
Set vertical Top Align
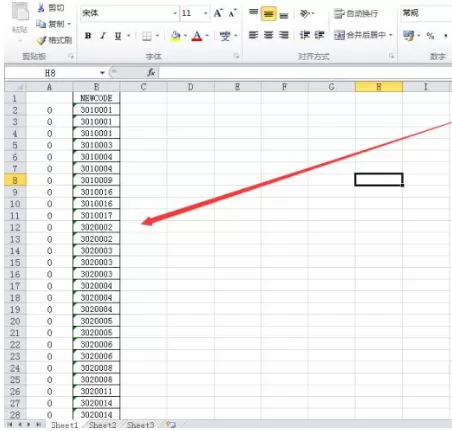pyautogui.click(x=254, y=13)
